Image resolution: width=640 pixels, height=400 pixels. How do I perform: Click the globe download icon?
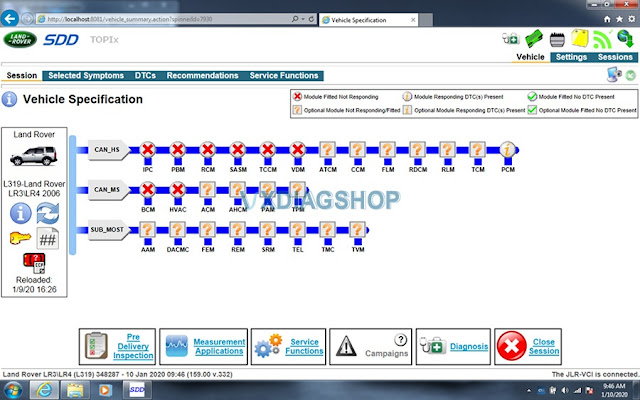tap(625, 39)
